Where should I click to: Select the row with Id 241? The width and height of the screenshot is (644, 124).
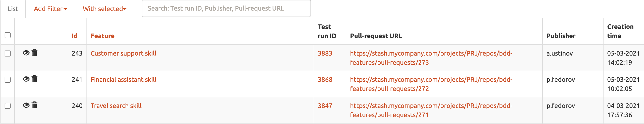coord(8,80)
